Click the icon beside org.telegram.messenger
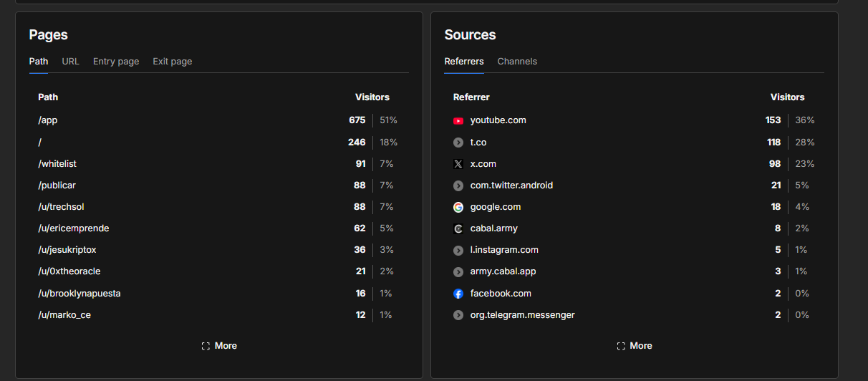868x381 pixels. coord(458,315)
